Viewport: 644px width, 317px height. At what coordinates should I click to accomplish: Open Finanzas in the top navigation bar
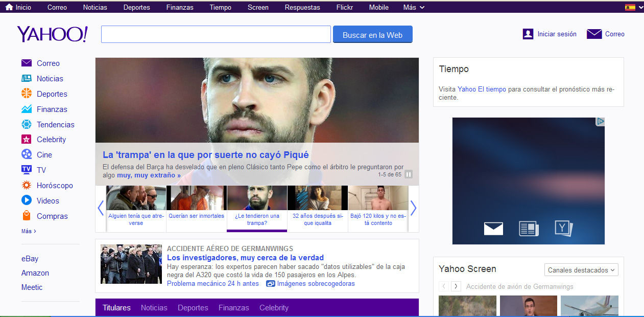coord(180,7)
